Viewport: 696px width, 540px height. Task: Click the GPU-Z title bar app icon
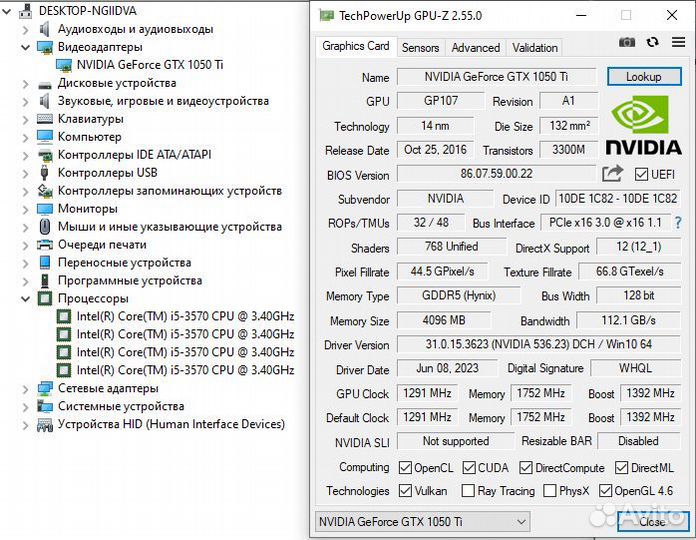click(x=326, y=16)
